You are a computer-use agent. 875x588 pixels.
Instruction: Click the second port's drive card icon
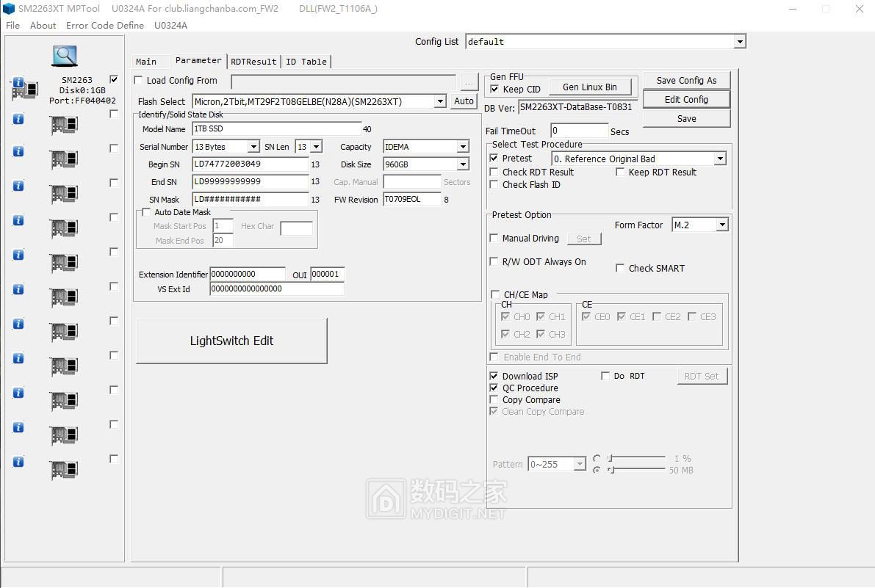point(64,126)
